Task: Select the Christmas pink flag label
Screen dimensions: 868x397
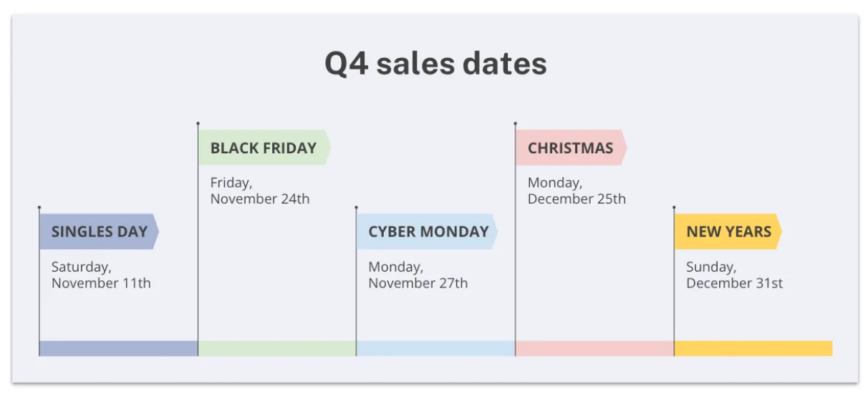Action: point(571,148)
